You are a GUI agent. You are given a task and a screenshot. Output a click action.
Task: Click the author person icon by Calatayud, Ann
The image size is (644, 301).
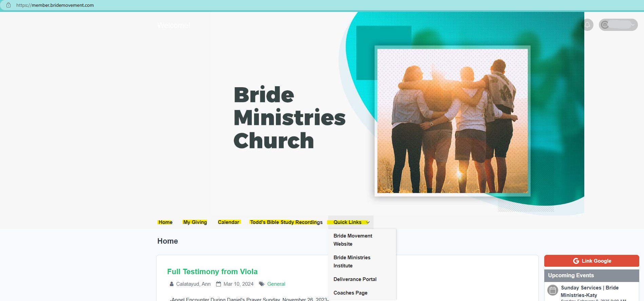coord(171,284)
